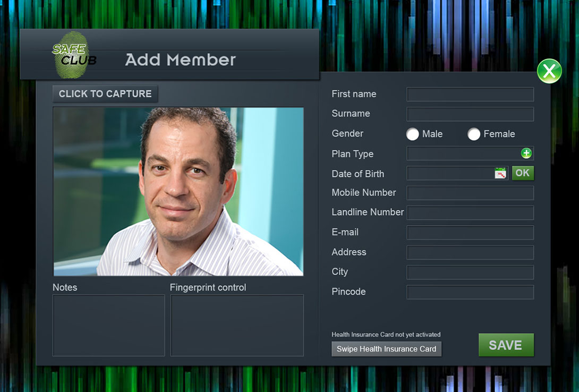Select the Male gender option
The image size is (579, 392).
412,134
